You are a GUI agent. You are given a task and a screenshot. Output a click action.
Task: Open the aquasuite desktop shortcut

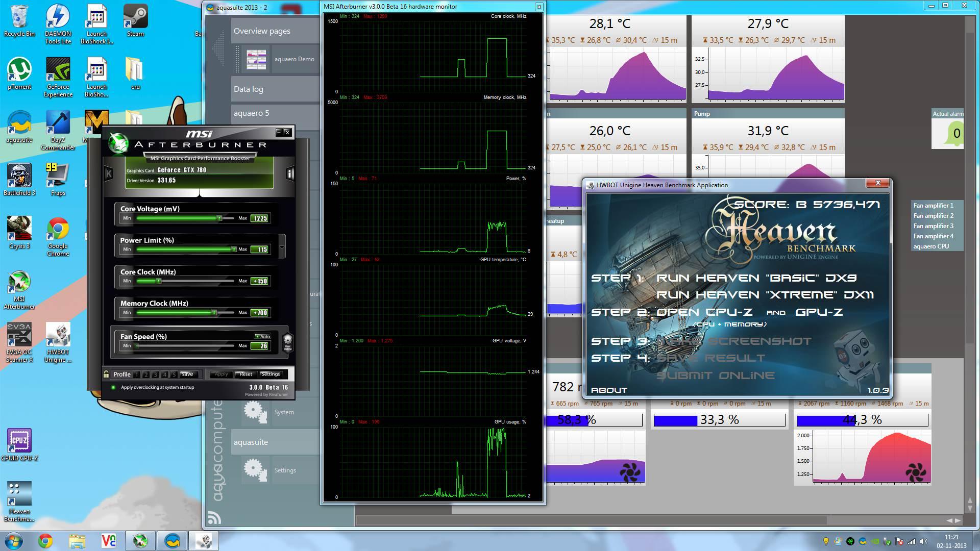pos(19,127)
